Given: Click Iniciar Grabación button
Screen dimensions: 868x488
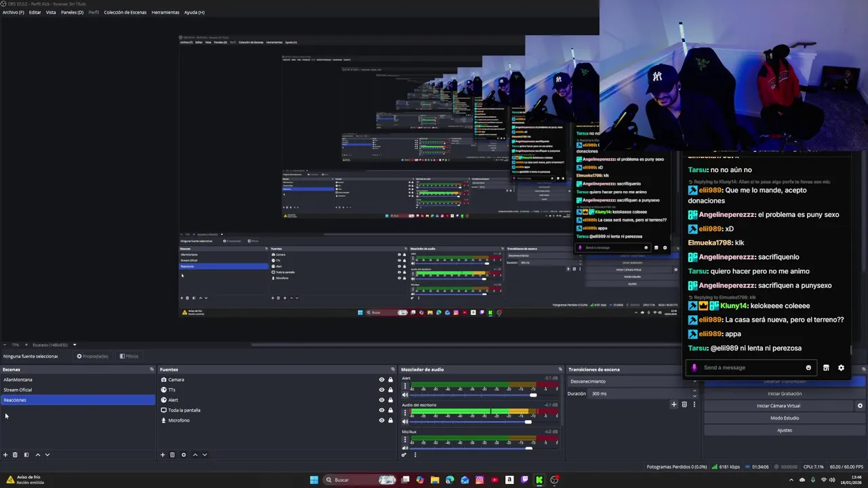Looking at the screenshot, I should pos(785,394).
